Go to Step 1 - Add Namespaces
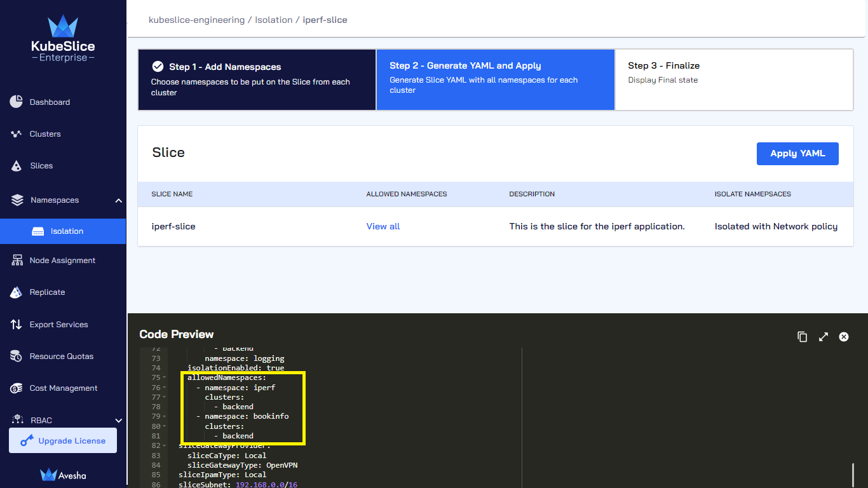The height and width of the screenshot is (488, 868). (x=257, y=80)
